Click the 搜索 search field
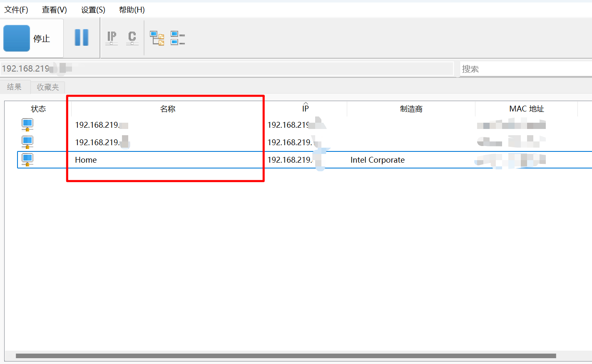592x364 pixels. pos(525,69)
